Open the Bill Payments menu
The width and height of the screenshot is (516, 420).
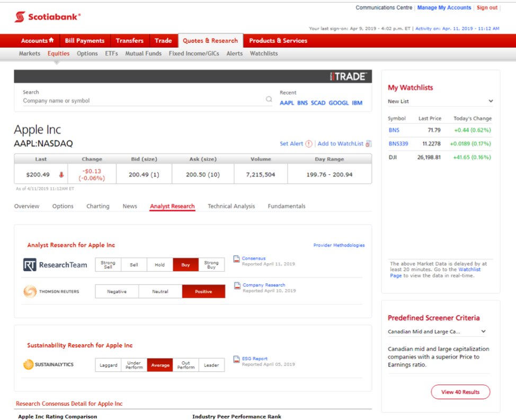(x=85, y=40)
